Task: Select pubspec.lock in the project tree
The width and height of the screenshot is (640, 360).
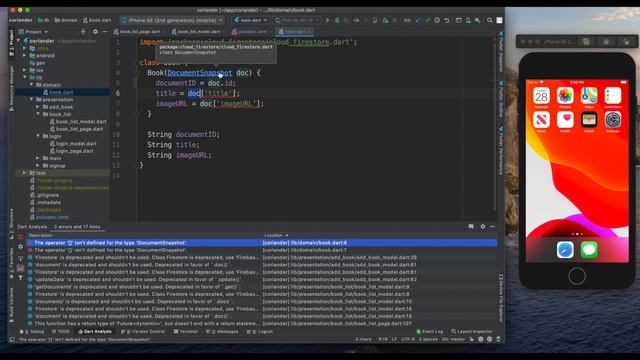Action: [52, 217]
